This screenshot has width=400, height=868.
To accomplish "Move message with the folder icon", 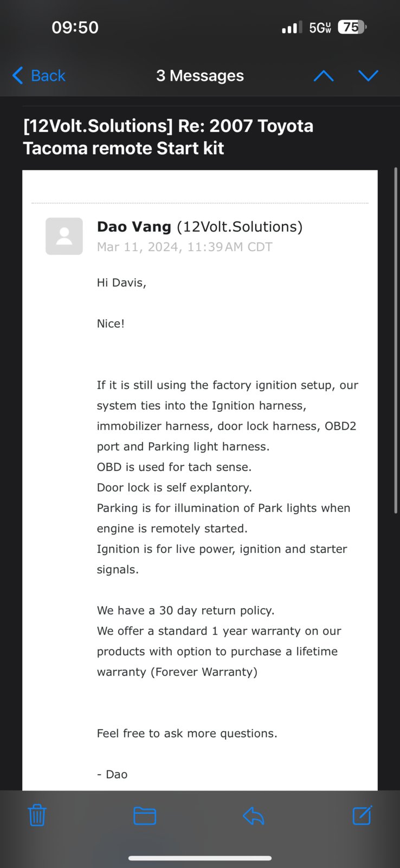I will [x=145, y=815].
